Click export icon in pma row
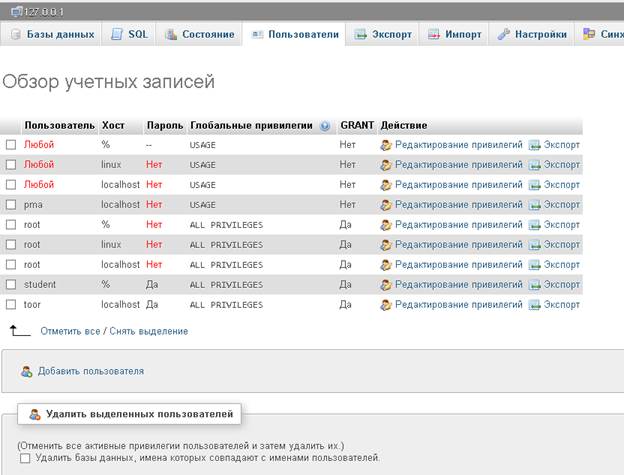624x475 pixels. pyautogui.click(x=534, y=205)
